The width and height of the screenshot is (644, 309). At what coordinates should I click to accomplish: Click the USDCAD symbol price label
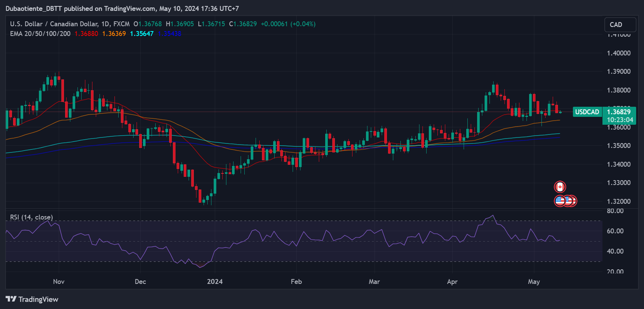587,112
